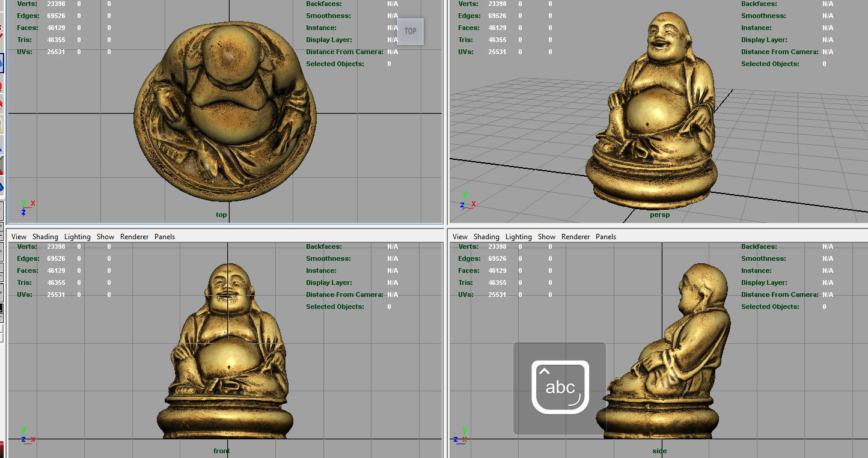The image size is (868, 458).
Task: Click Faces value 46129 in persp viewport
Action: 497,28
